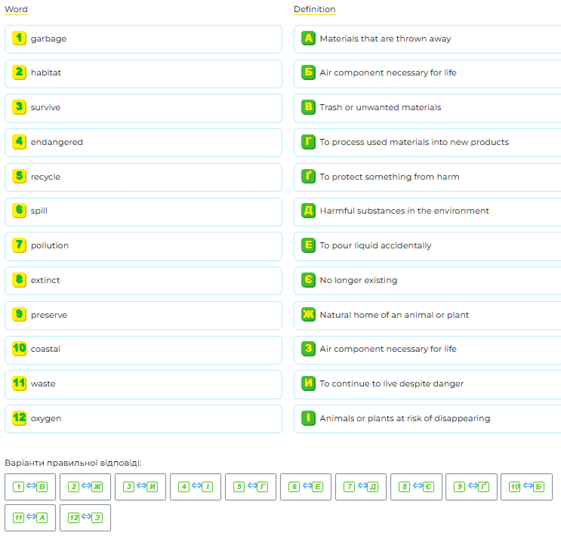Image resolution: width=561 pixels, height=542 pixels.
Task: Click green letter Г badge for process used materials
Action: (x=308, y=142)
